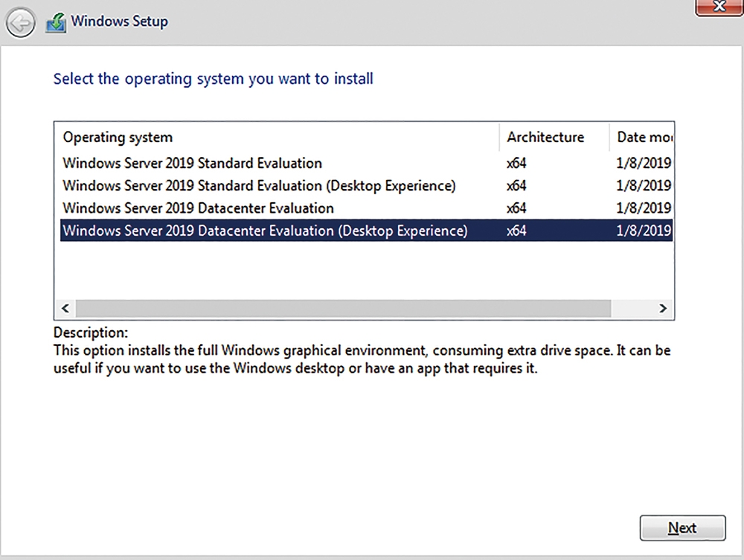Click the list's right scroll arrow
744x560 pixels.
[x=663, y=308]
